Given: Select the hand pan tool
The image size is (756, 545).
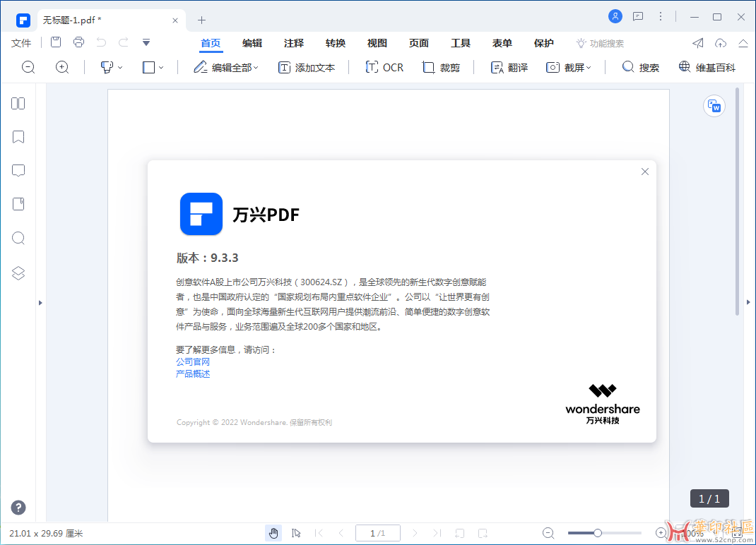Looking at the screenshot, I should point(273,533).
